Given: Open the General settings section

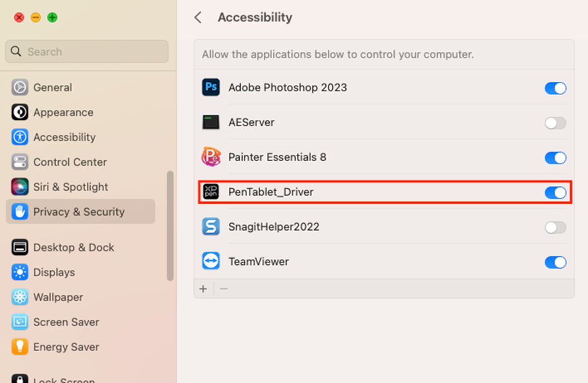Looking at the screenshot, I should pos(53,87).
